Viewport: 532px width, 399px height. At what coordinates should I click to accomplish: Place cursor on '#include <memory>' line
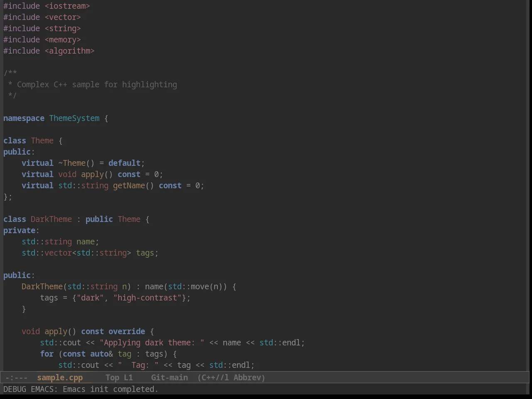[x=42, y=39]
